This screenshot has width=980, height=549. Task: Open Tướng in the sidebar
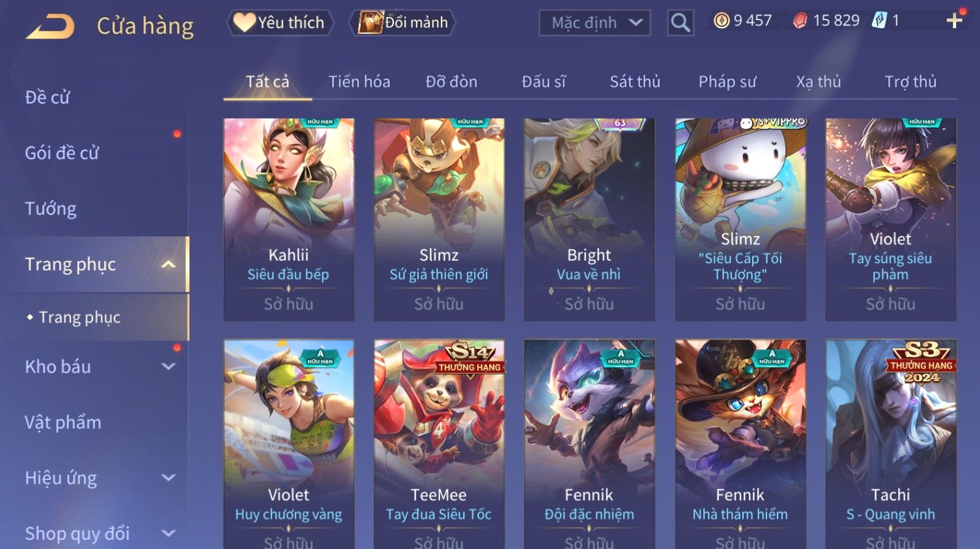pyautogui.click(x=51, y=209)
